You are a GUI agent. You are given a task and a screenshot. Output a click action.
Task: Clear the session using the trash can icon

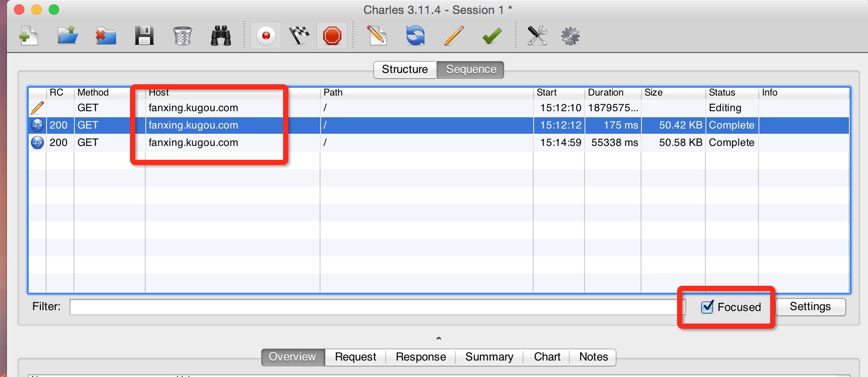(182, 36)
